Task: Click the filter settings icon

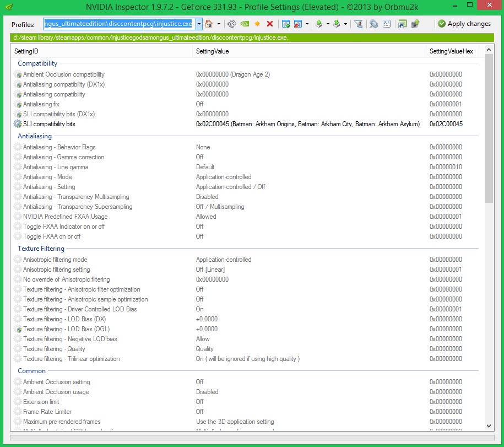Action: coord(359,24)
